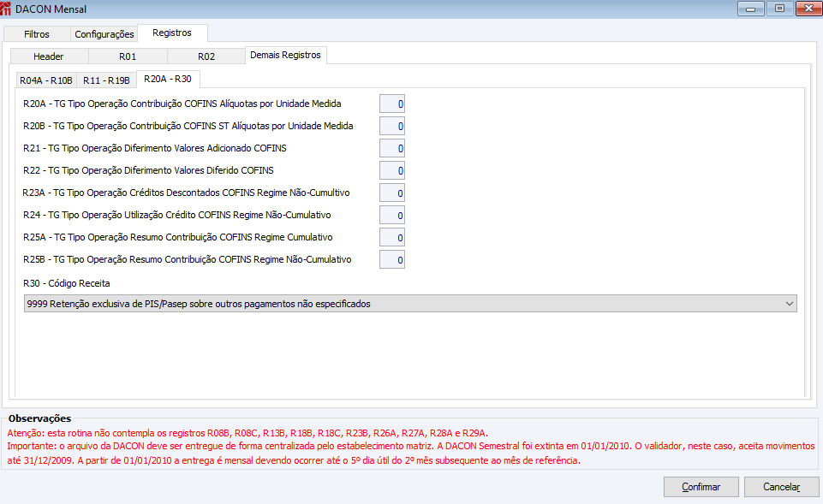The height and width of the screenshot is (504, 823).
Task: Open the Configurações tab
Action: (104, 34)
